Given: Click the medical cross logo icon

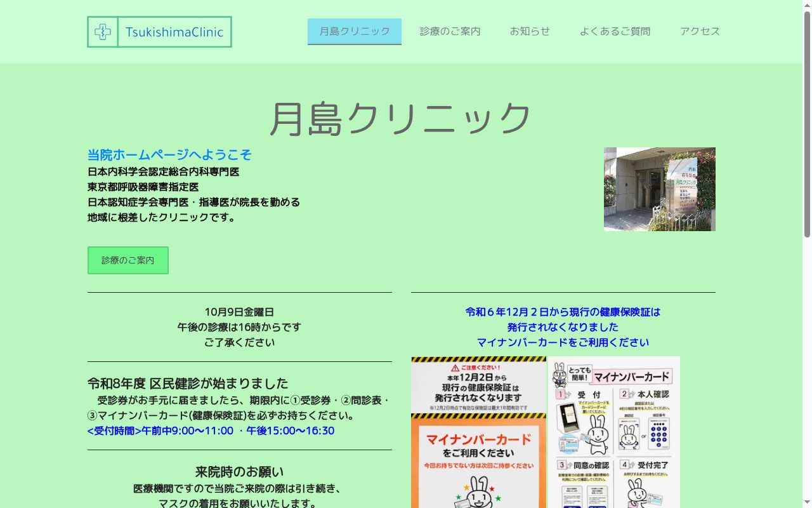Looking at the screenshot, I should pyautogui.click(x=103, y=32).
